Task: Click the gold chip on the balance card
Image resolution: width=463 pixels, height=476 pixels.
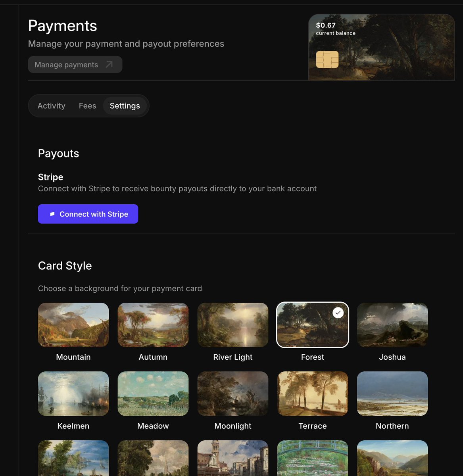Action: 327,59
